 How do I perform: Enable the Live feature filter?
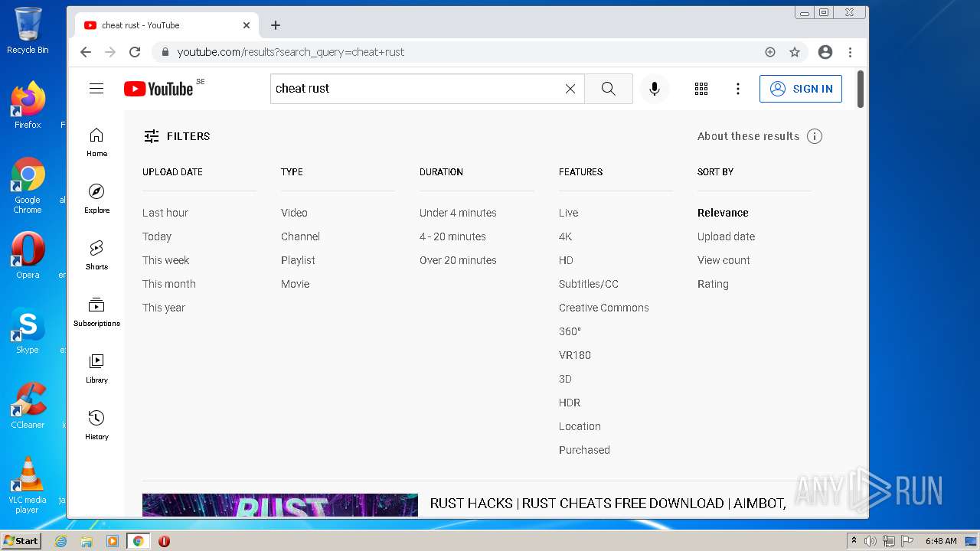tap(569, 213)
